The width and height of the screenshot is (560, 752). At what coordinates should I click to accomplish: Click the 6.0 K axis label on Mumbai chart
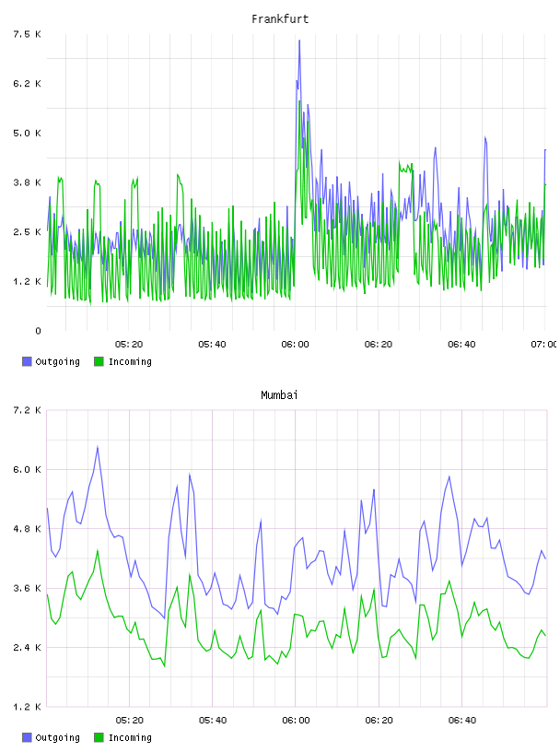[x=28, y=469]
